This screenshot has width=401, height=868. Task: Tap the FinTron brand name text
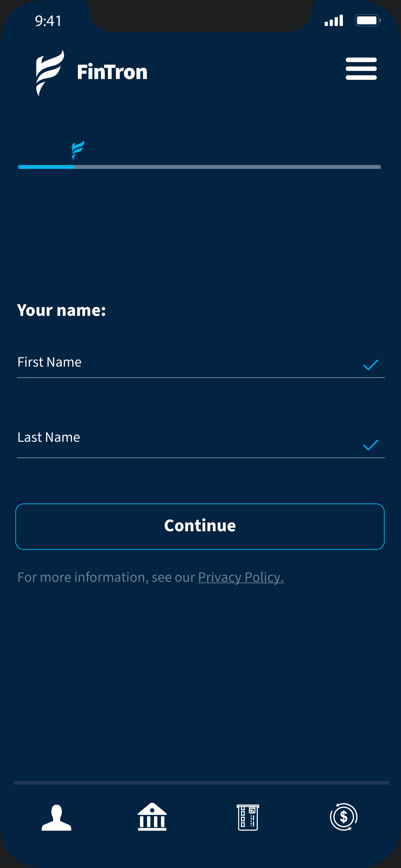(x=112, y=72)
